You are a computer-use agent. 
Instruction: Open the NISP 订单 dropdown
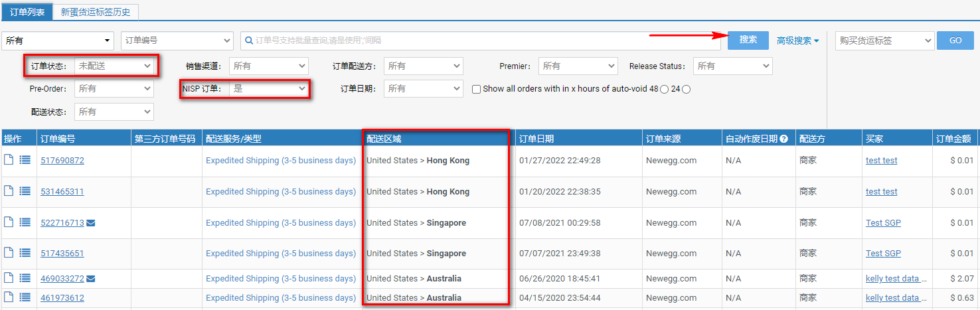tap(269, 88)
